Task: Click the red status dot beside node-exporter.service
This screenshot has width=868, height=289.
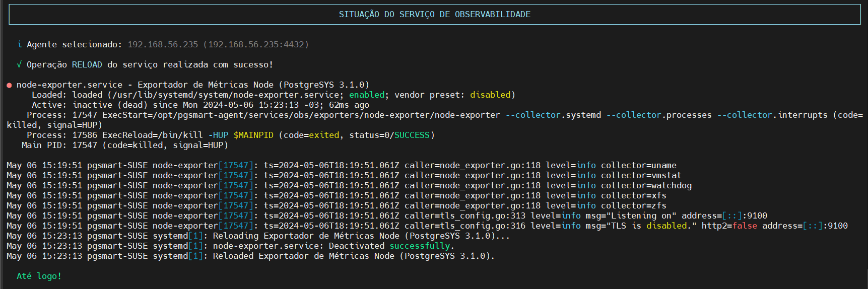Action: 9,85
